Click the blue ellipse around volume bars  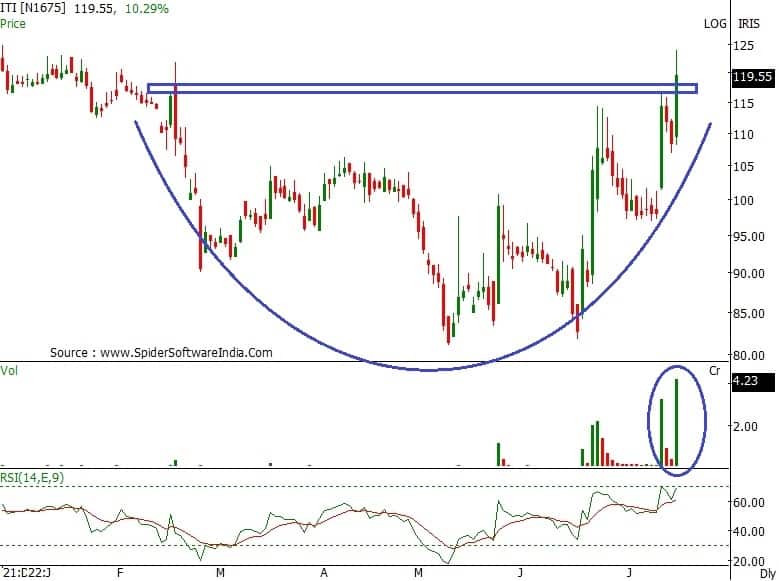[x=651, y=420]
